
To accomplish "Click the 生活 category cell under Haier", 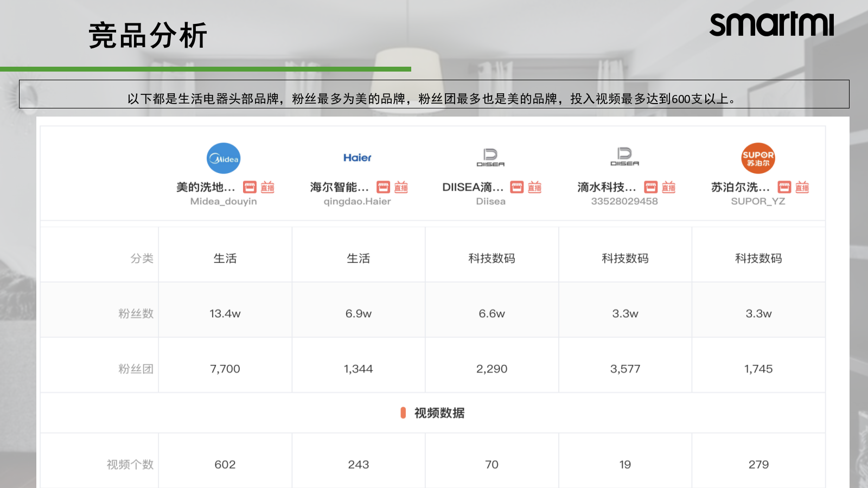I will (x=359, y=259).
